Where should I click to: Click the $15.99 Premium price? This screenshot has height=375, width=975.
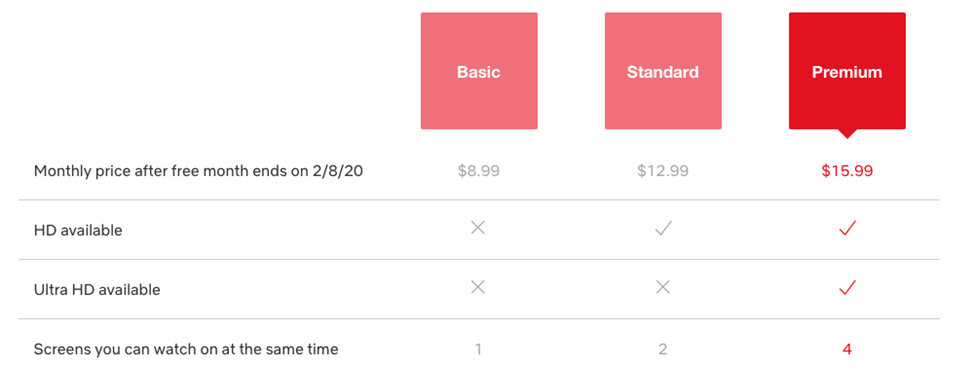(x=847, y=171)
